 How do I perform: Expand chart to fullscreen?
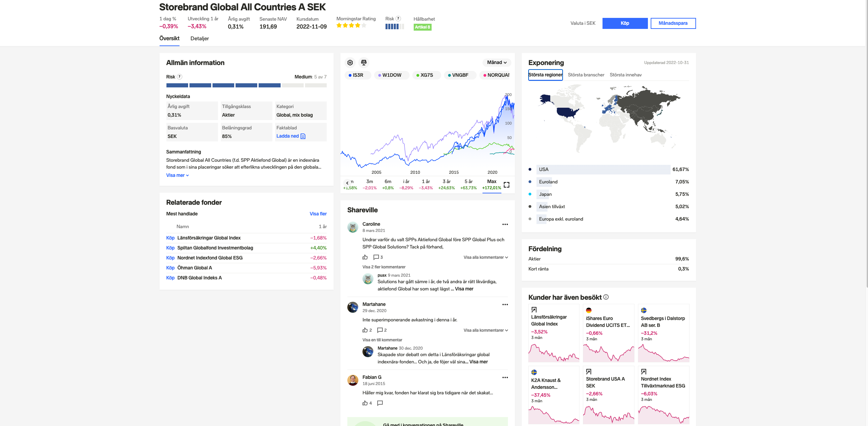[507, 185]
